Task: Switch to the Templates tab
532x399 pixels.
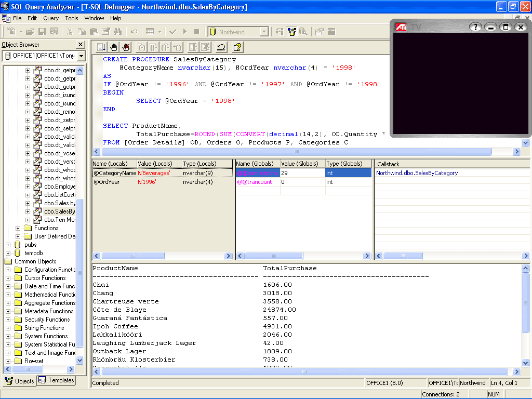Action: click(56, 380)
